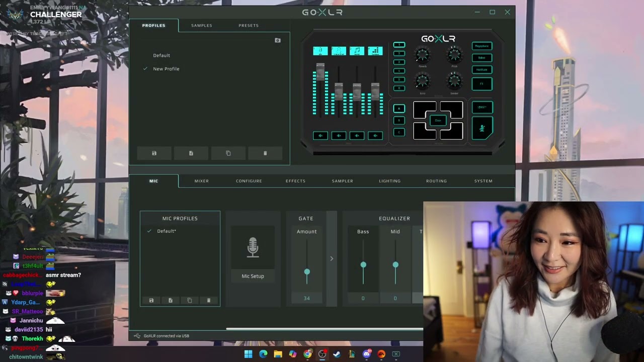Click the Equalizer Bass slider handle
644x362 pixels.
(x=363, y=265)
